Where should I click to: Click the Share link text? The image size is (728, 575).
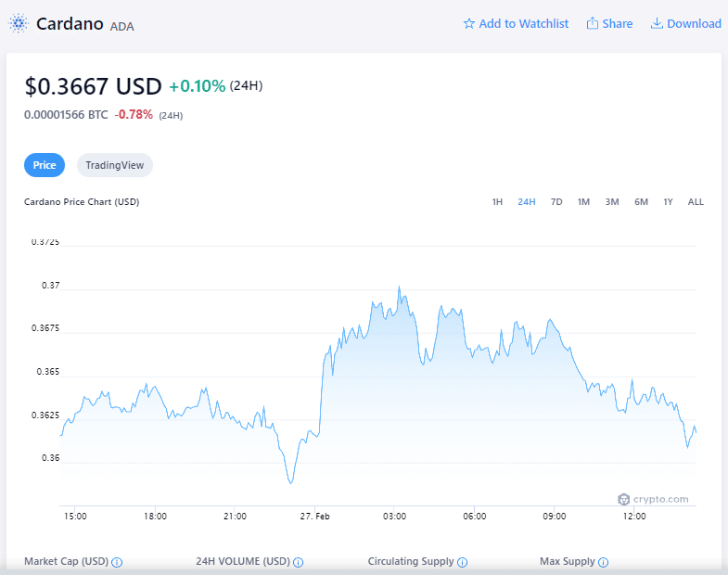point(617,24)
